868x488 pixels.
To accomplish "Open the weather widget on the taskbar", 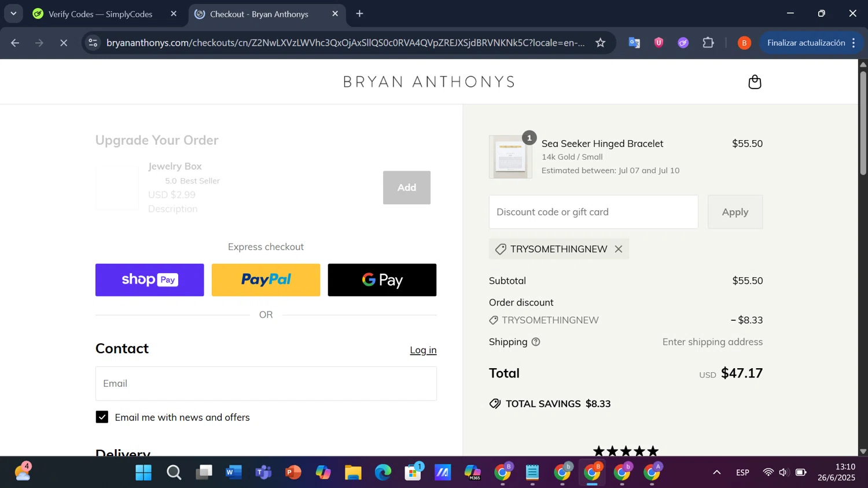I will tap(23, 472).
